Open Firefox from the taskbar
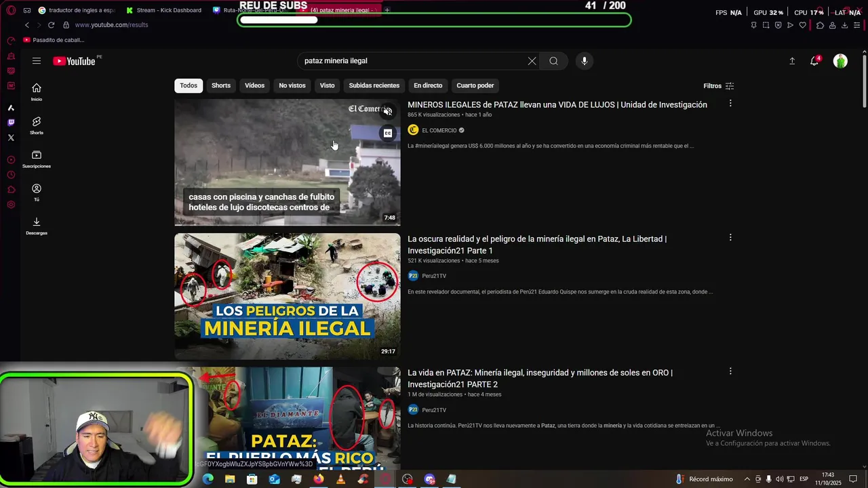This screenshot has width=868, height=488. [319, 479]
